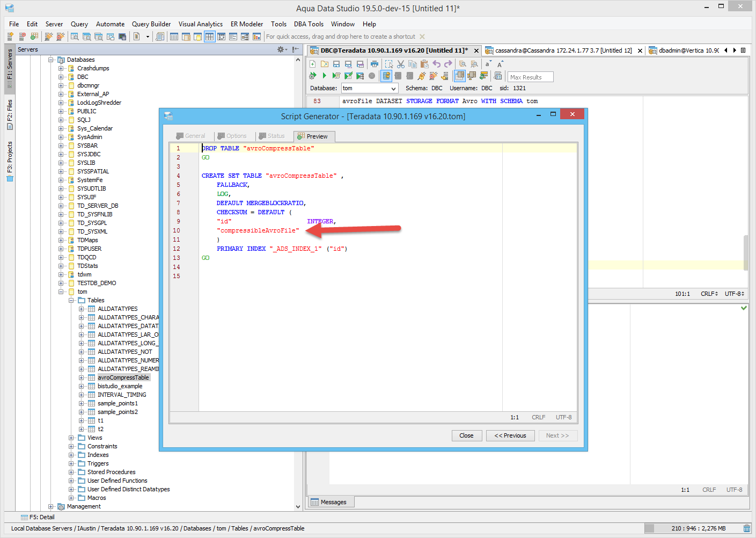Viewport: 756px width, 538px height.
Task: Click the Cut scissors icon
Action: click(x=401, y=64)
